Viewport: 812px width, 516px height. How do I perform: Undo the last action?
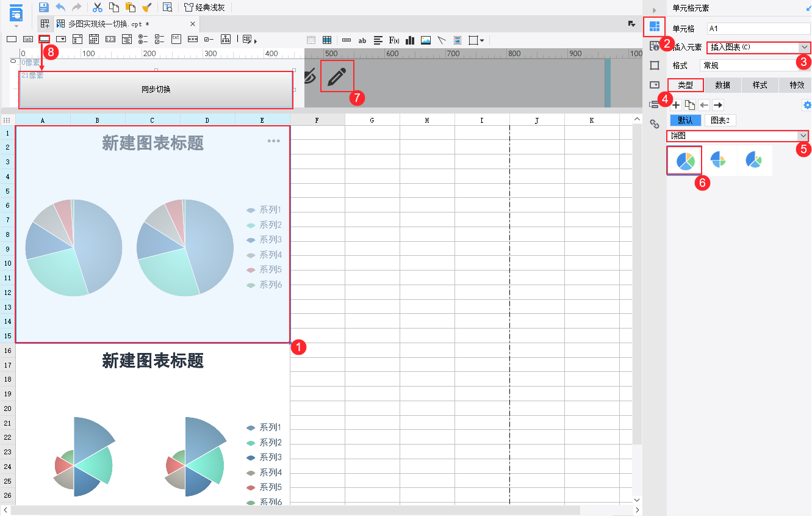coord(60,7)
